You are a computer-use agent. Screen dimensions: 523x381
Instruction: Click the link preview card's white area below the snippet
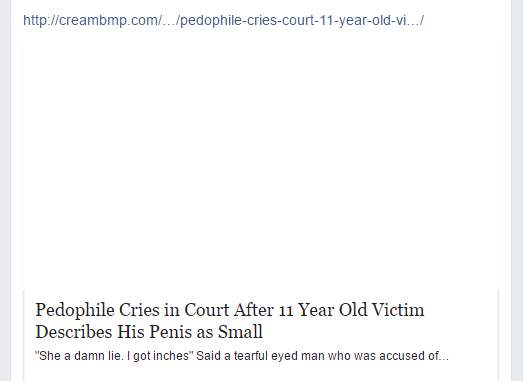[261, 373]
